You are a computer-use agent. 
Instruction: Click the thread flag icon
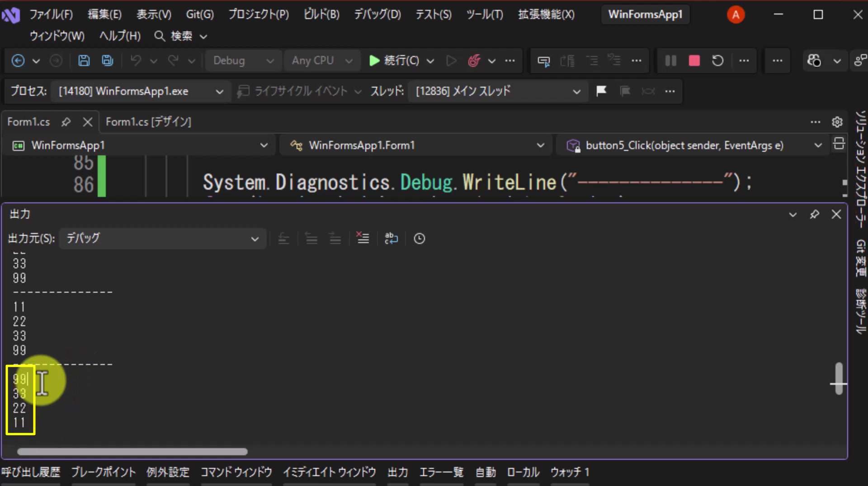[601, 91]
